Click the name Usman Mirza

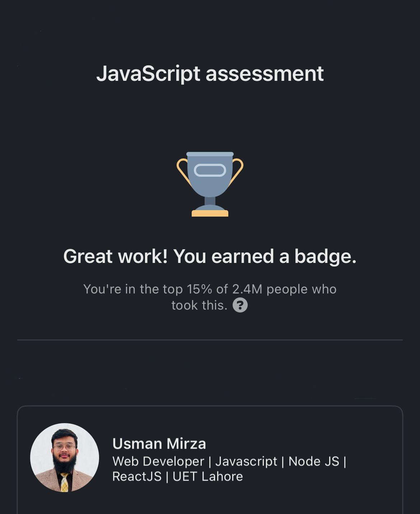[x=159, y=444]
